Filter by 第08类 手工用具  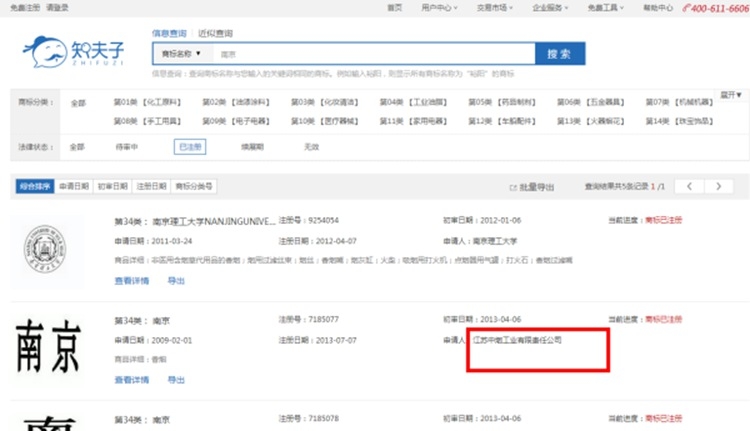click(x=147, y=122)
